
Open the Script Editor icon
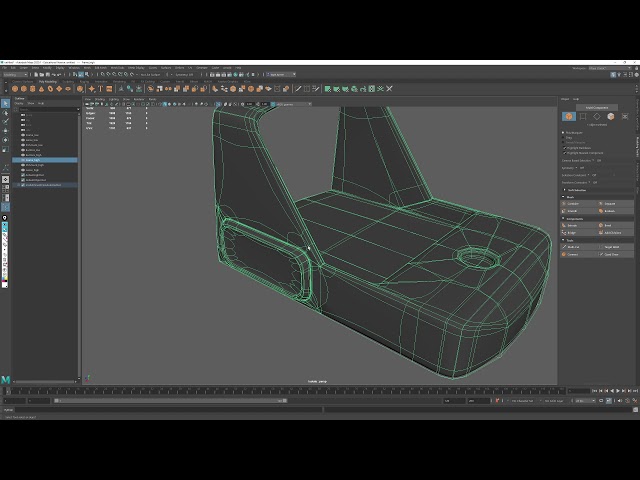click(x=635, y=409)
